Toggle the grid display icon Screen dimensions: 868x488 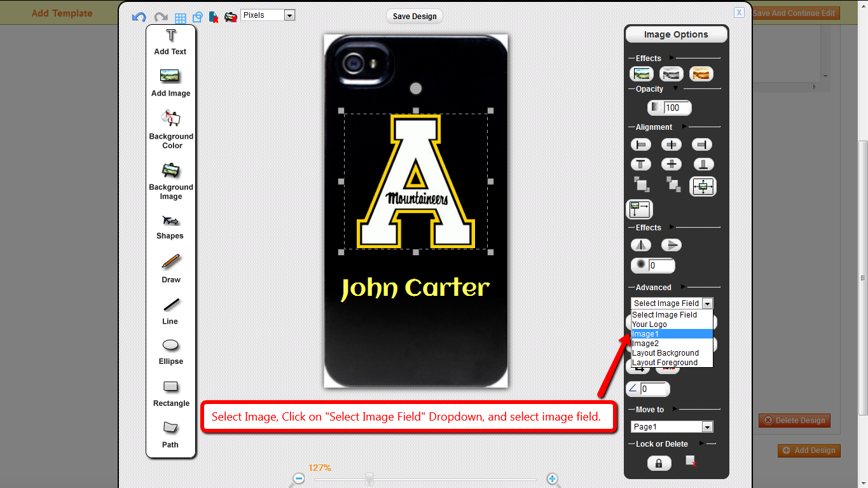(x=181, y=18)
